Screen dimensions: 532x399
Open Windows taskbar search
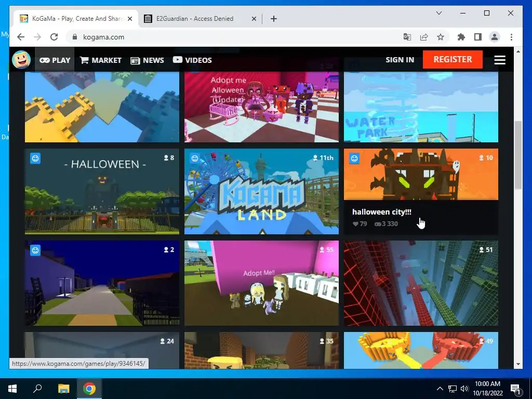37,389
